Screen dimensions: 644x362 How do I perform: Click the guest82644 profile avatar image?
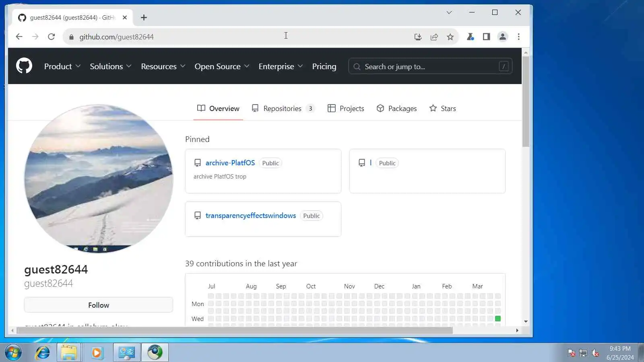[99, 179]
